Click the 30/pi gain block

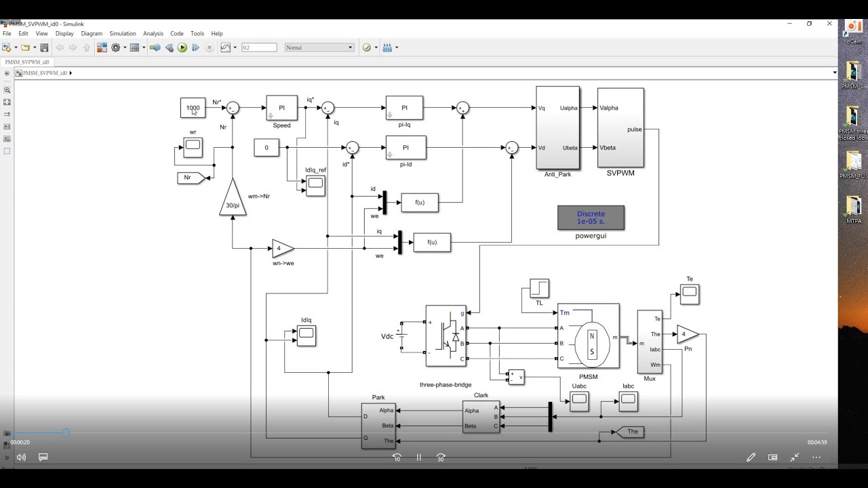pyautogui.click(x=233, y=198)
